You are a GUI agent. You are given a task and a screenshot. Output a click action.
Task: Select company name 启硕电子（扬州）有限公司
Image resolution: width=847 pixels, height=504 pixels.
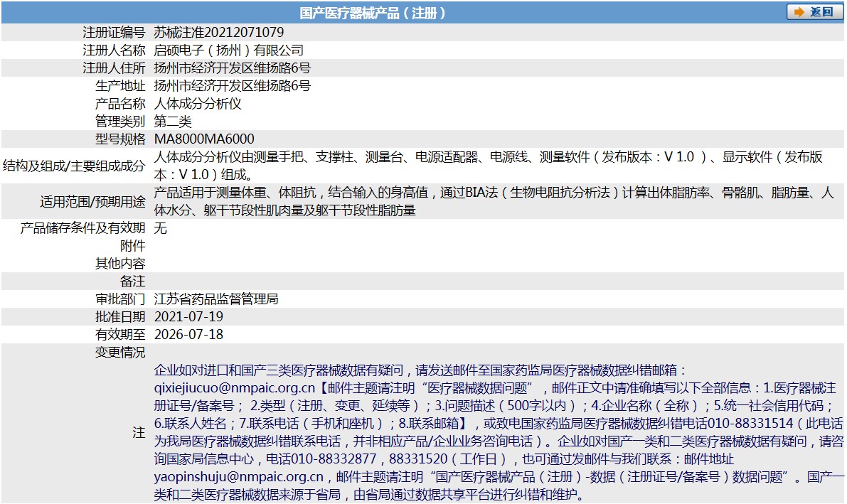229,50
